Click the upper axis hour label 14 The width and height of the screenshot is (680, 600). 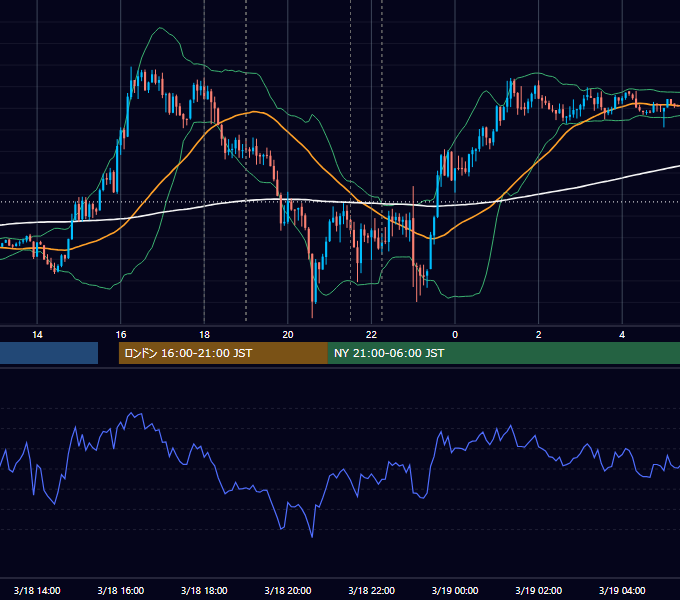click(37, 335)
